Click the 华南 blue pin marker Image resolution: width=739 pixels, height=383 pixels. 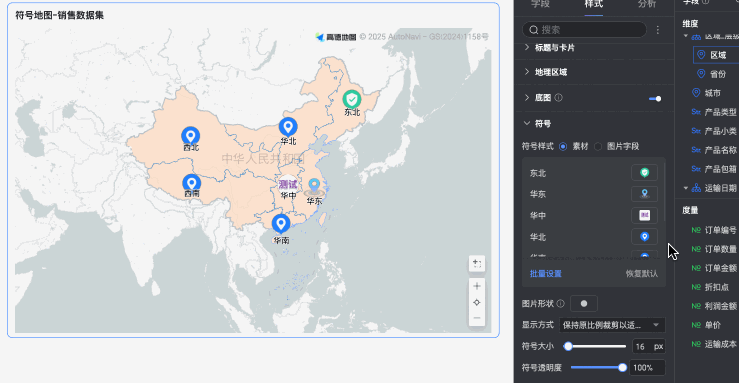tap(281, 224)
